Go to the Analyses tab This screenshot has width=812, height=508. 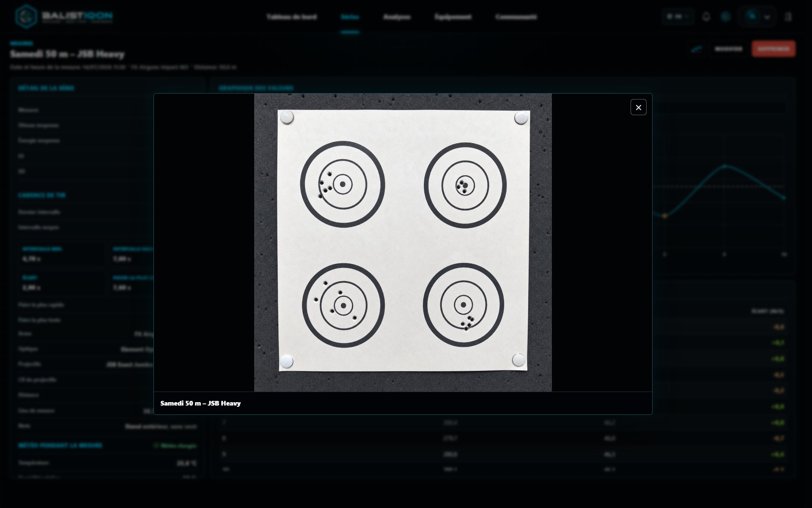[x=397, y=17]
